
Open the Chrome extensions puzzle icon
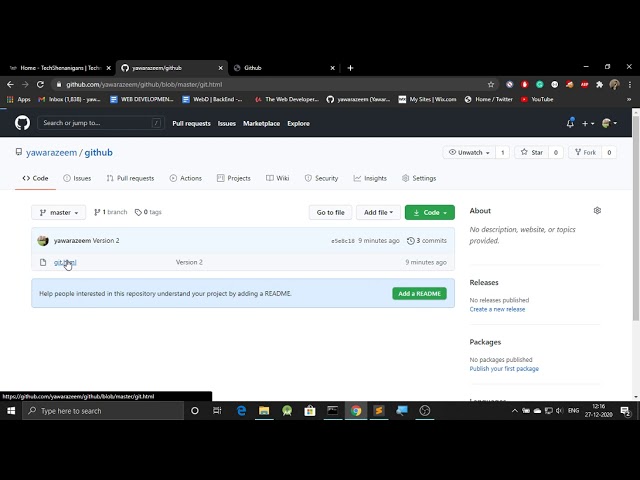599,84
